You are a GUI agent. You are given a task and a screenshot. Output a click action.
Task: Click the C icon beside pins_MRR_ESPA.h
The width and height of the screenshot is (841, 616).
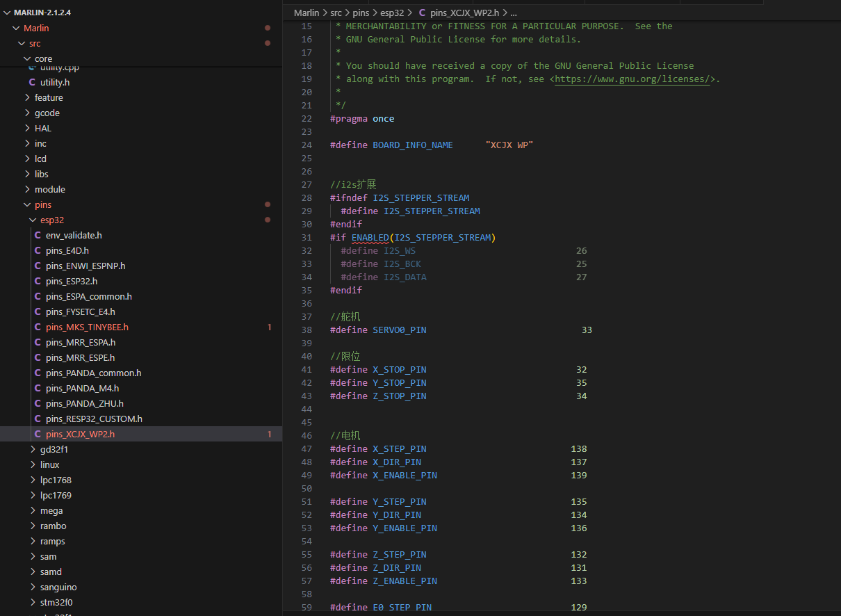[38, 342]
